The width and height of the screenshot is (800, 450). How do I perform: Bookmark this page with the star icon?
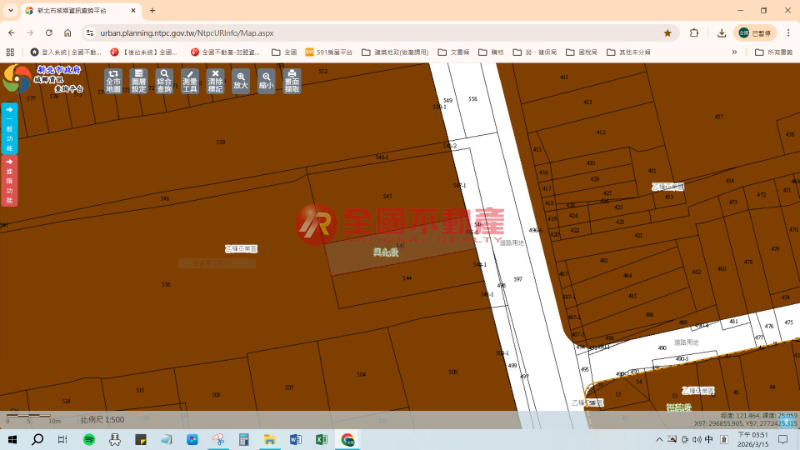[667, 32]
